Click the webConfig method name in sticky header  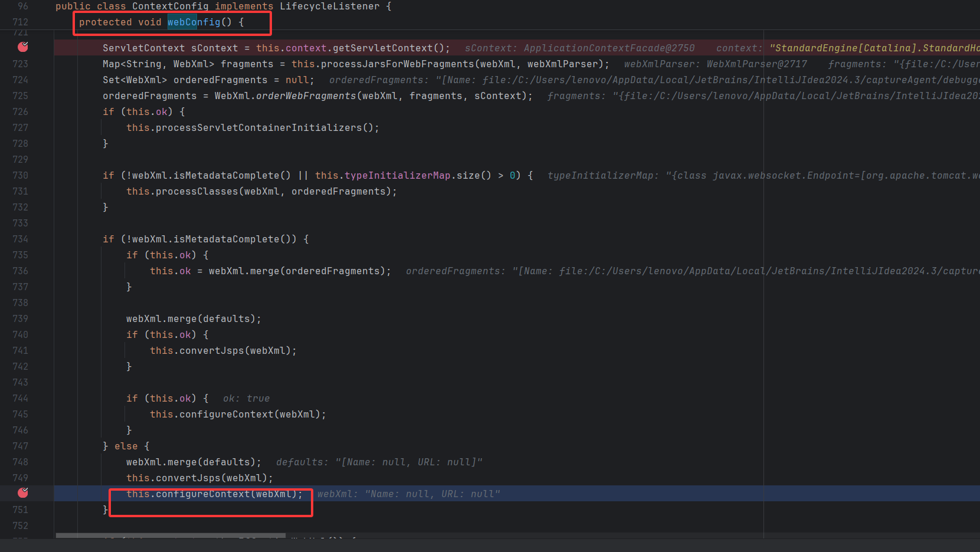pos(194,22)
